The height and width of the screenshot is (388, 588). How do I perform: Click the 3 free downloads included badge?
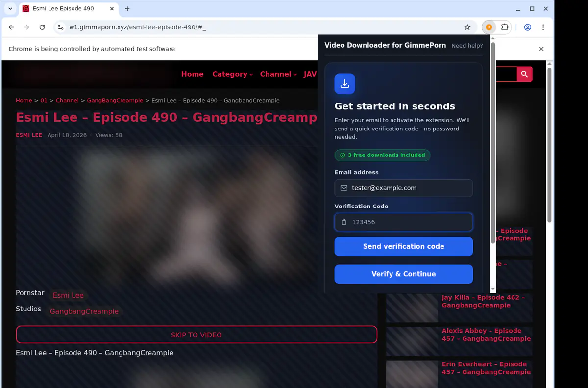pyautogui.click(x=383, y=155)
